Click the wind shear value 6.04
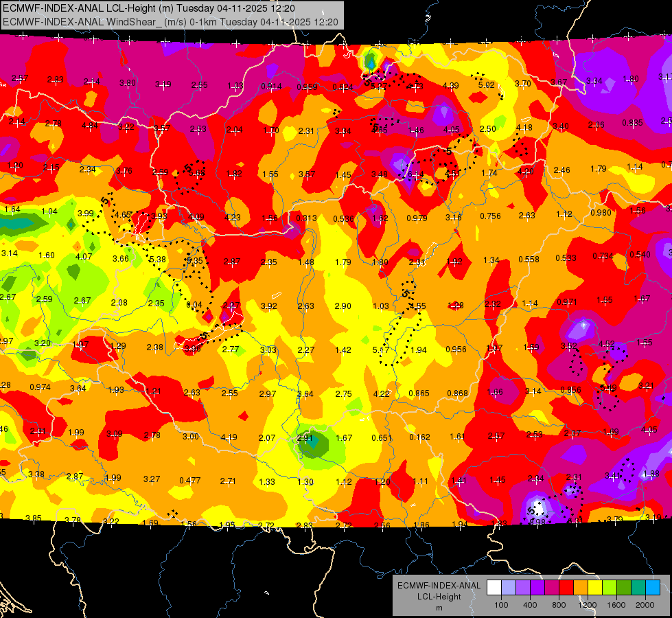Viewport: 672px width, 618px height. [x=194, y=304]
